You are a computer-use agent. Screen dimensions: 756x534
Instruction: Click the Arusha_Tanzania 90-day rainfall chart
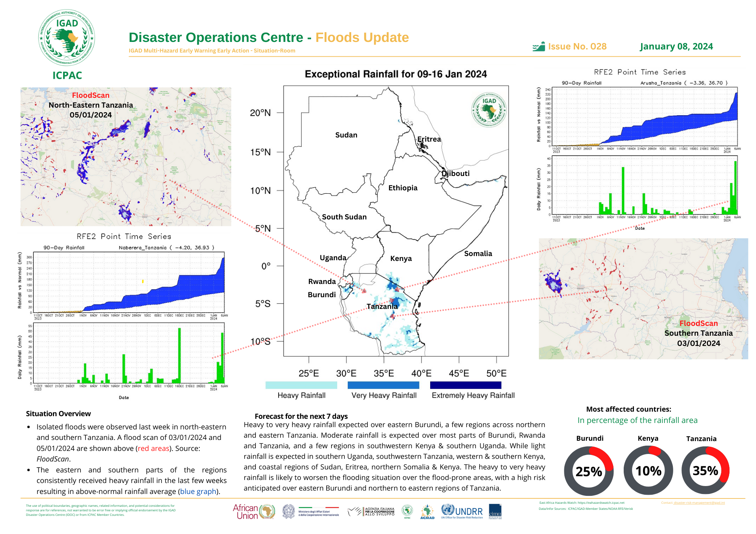644,116
